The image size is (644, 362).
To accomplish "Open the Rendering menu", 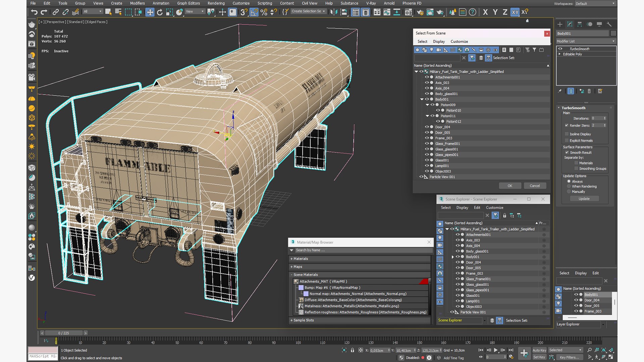I will point(216,3).
